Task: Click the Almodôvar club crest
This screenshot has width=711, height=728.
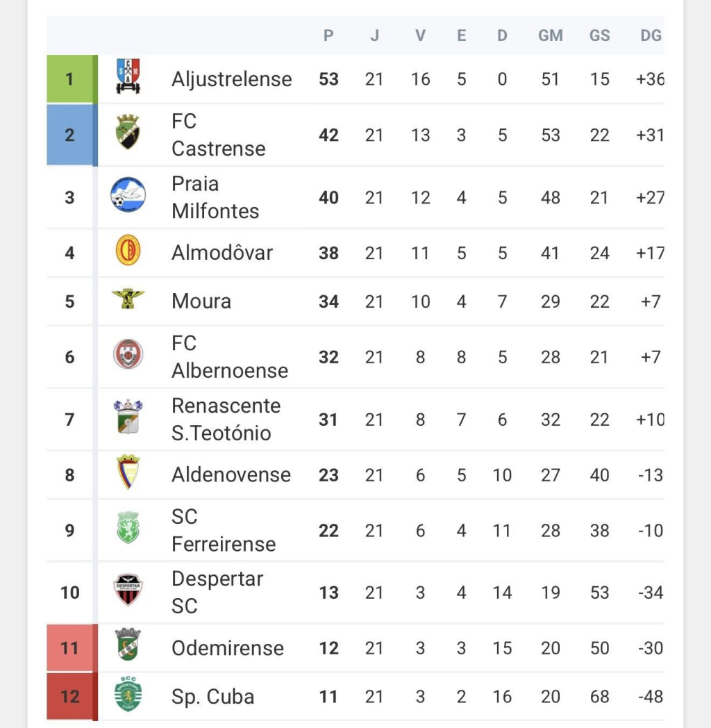Action: coord(128,251)
